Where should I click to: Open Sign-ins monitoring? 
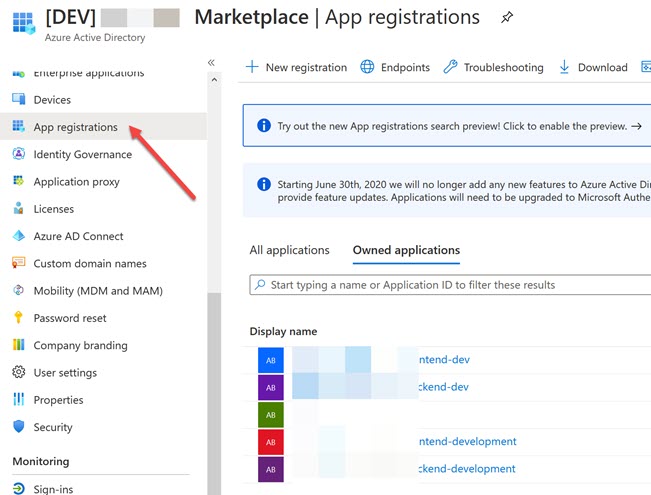pyautogui.click(x=53, y=489)
